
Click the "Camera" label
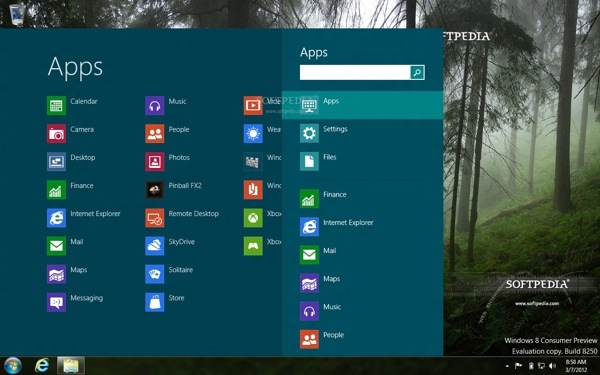pos(82,129)
